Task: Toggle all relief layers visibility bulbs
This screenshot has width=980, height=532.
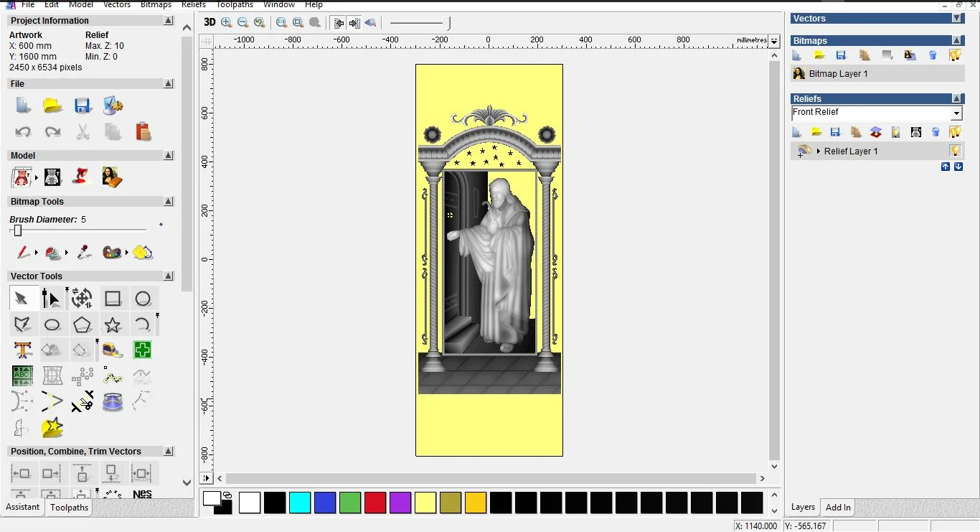Action: point(955,132)
